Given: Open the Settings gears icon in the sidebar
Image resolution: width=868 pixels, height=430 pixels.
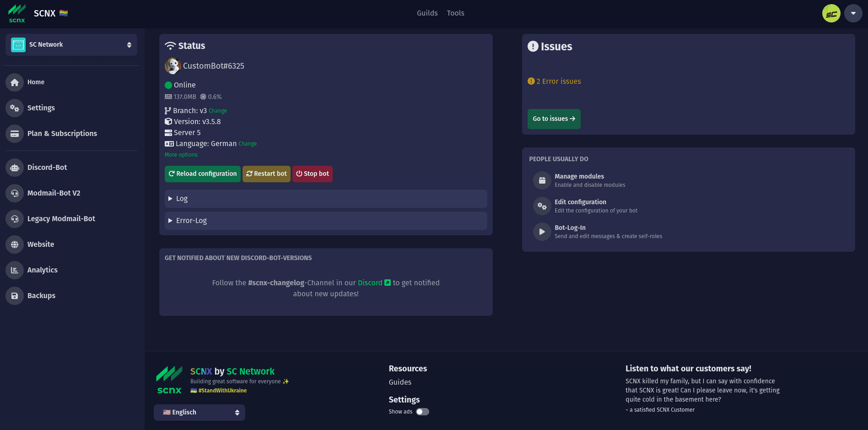Looking at the screenshot, I should point(15,108).
